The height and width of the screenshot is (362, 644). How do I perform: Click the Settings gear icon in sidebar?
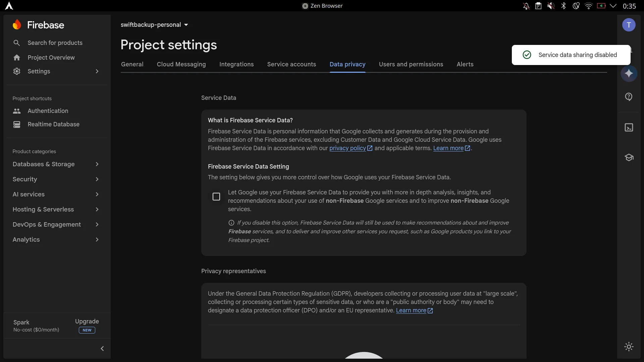point(17,71)
